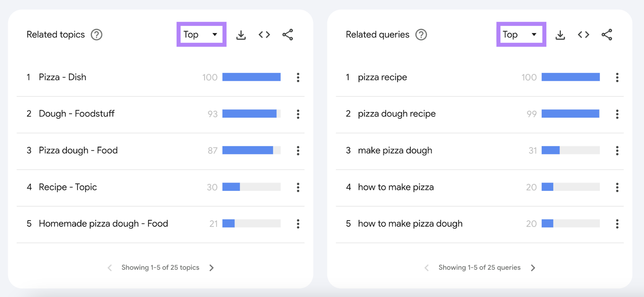Image resolution: width=644 pixels, height=297 pixels.
Task: Download the Related topics data
Action: pyautogui.click(x=241, y=35)
